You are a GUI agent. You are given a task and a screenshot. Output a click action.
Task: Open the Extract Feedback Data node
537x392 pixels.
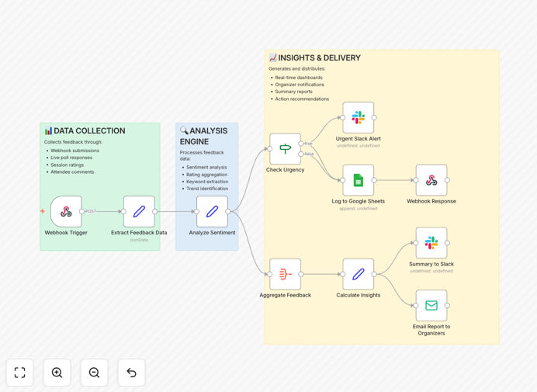coord(139,211)
